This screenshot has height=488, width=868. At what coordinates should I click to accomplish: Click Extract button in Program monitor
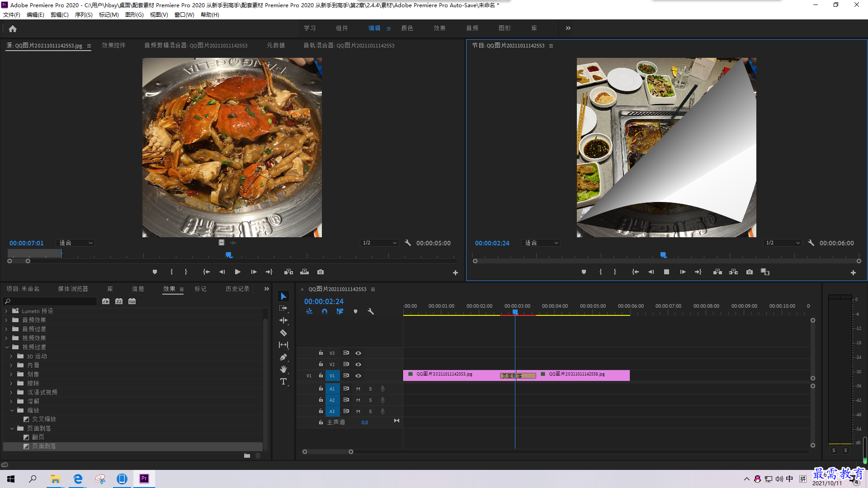(x=733, y=272)
